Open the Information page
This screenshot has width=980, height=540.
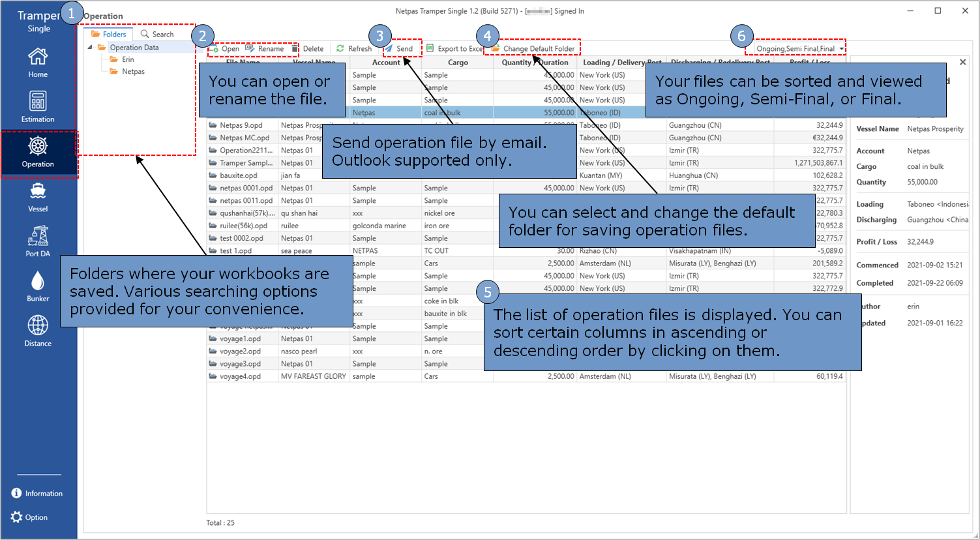click(x=37, y=494)
